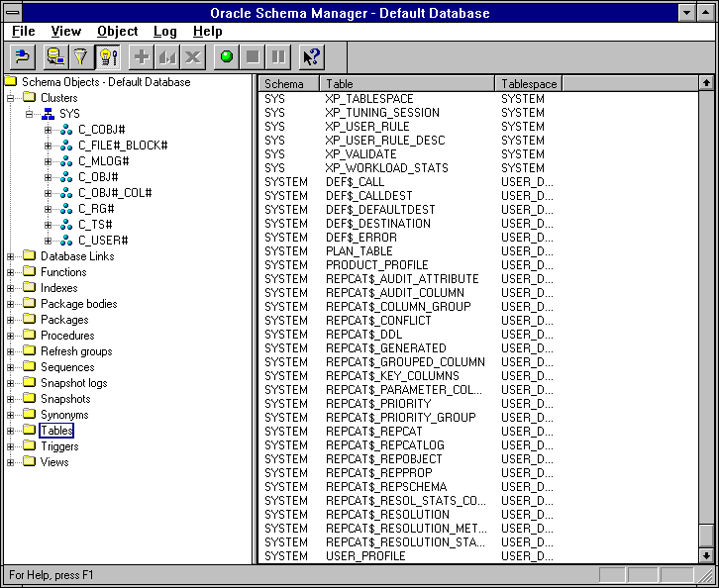The height and width of the screenshot is (588, 719).
Task: Select the PLAN_TABLE row
Action: click(x=359, y=251)
